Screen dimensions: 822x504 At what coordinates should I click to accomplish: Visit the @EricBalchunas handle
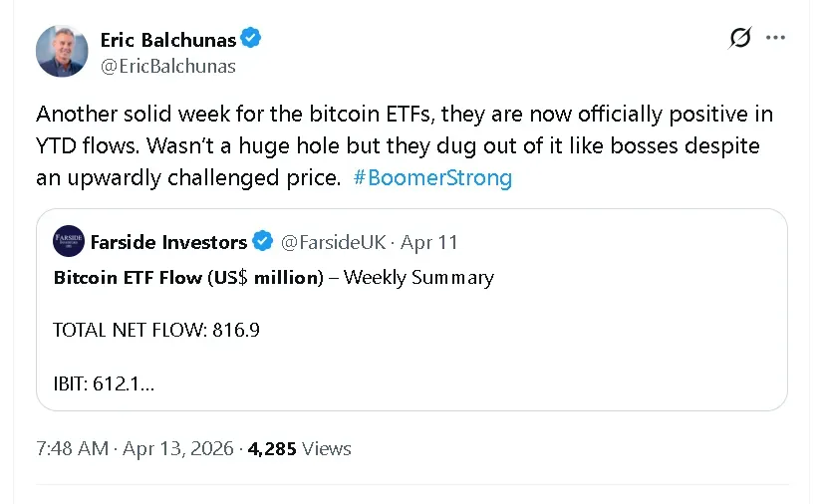point(168,66)
